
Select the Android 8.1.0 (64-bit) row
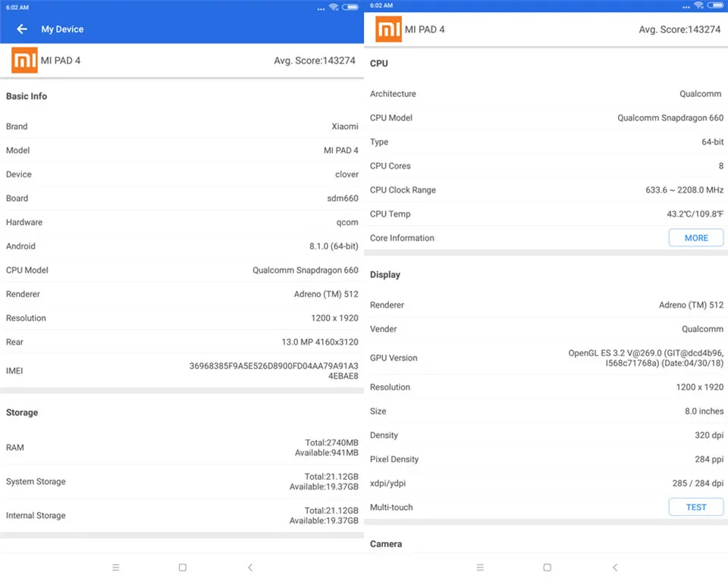(182, 246)
